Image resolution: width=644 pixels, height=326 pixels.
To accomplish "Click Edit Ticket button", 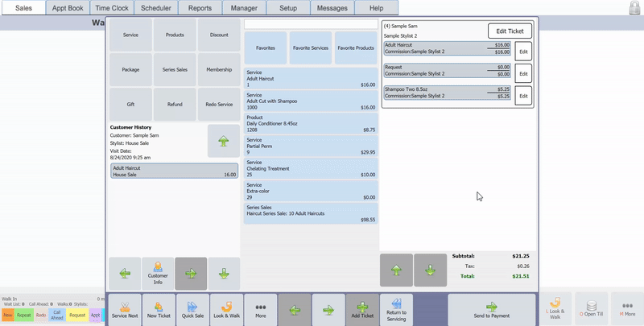I will (x=510, y=31).
